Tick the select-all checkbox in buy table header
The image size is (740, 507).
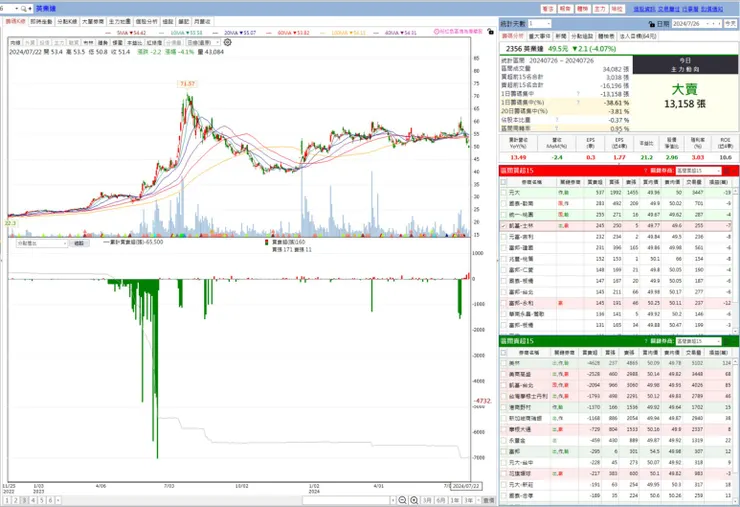[504, 182]
